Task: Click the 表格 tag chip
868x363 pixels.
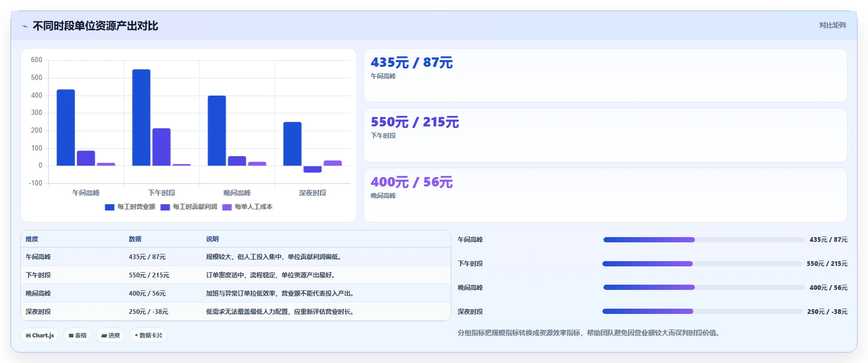Action: 77,335
